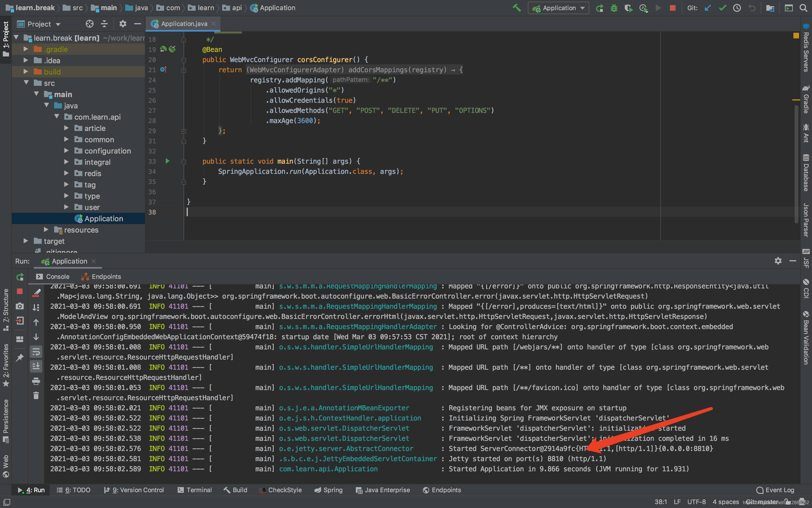812x508 pixels.
Task: Expand the article package
Action: coord(67,128)
